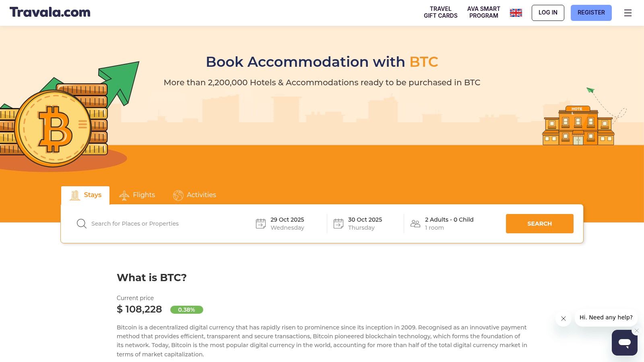The width and height of the screenshot is (644, 362).
Task: Click the Travala.com logo
Action: [50, 12]
